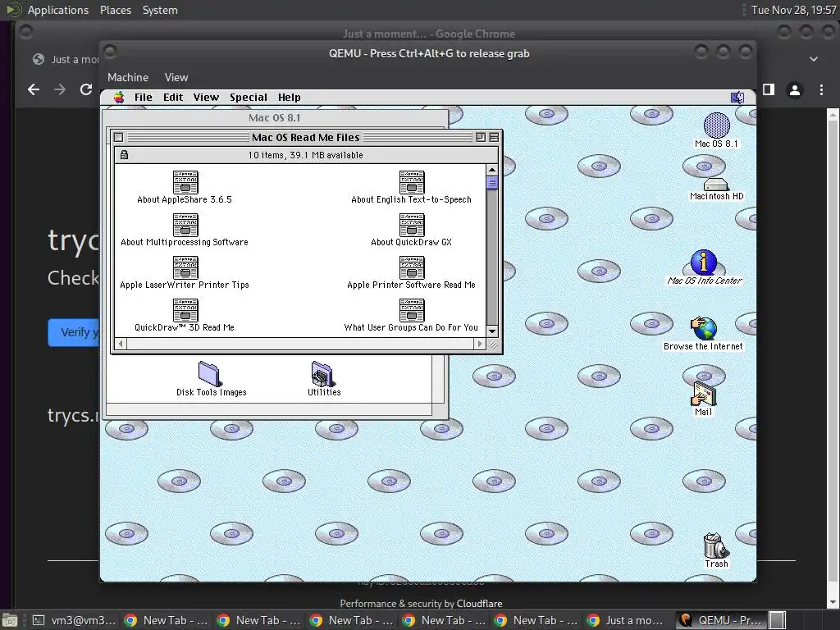Select the Trash icon on desktop

tap(714, 546)
